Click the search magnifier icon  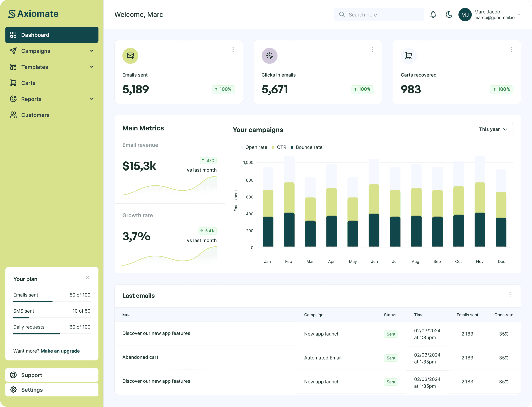(x=342, y=14)
